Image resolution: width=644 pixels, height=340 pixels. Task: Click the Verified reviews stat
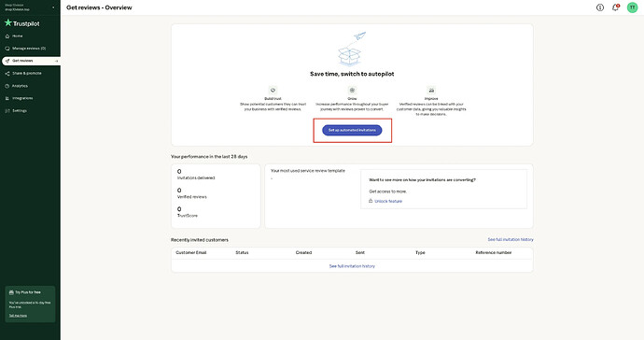pyautogui.click(x=192, y=193)
